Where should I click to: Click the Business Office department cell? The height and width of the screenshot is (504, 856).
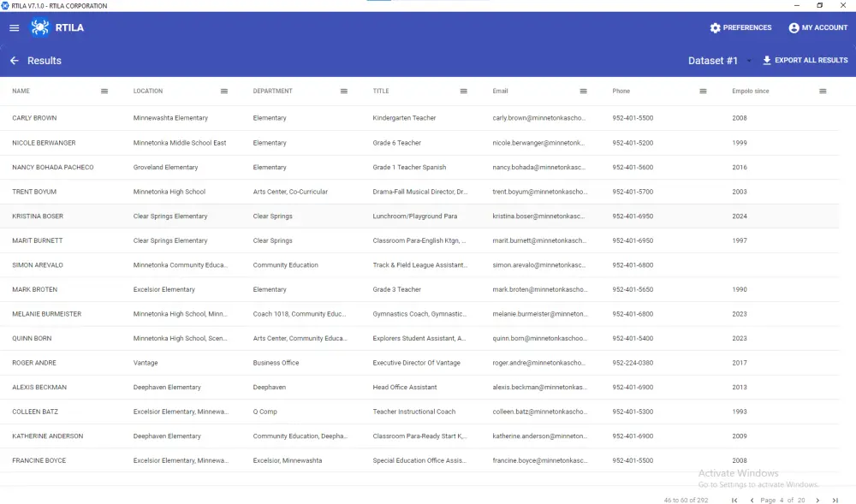(x=276, y=363)
